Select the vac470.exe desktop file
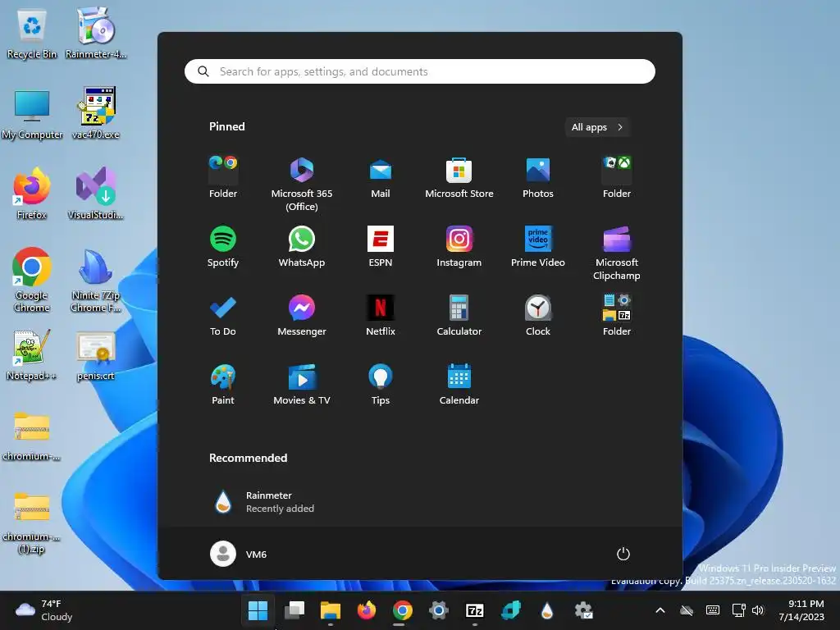 pos(96,114)
